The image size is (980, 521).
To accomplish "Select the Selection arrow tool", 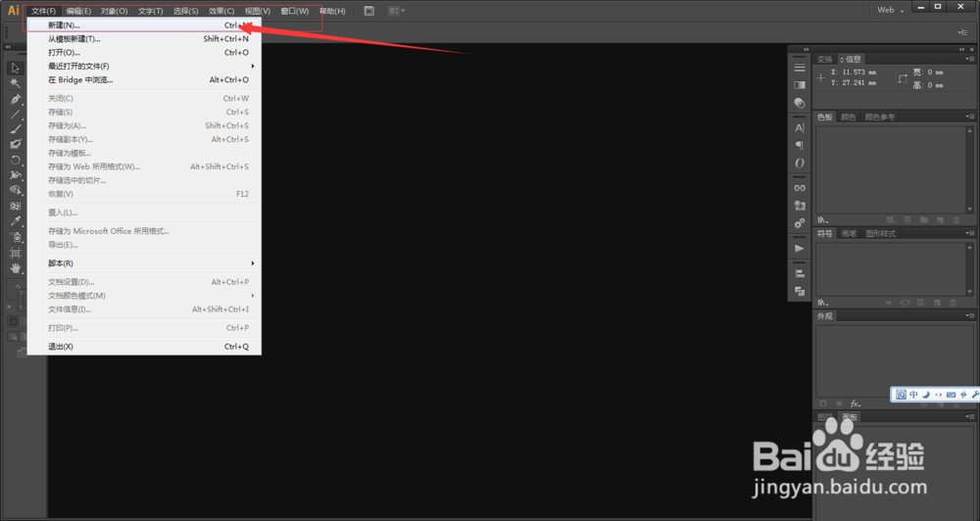I will pyautogui.click(x=15, y=69).
